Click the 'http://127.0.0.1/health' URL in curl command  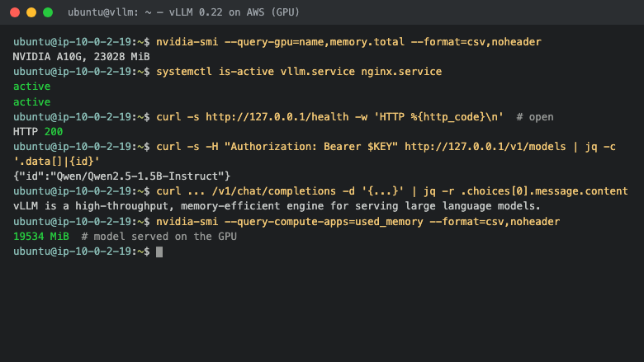point(277,117)
